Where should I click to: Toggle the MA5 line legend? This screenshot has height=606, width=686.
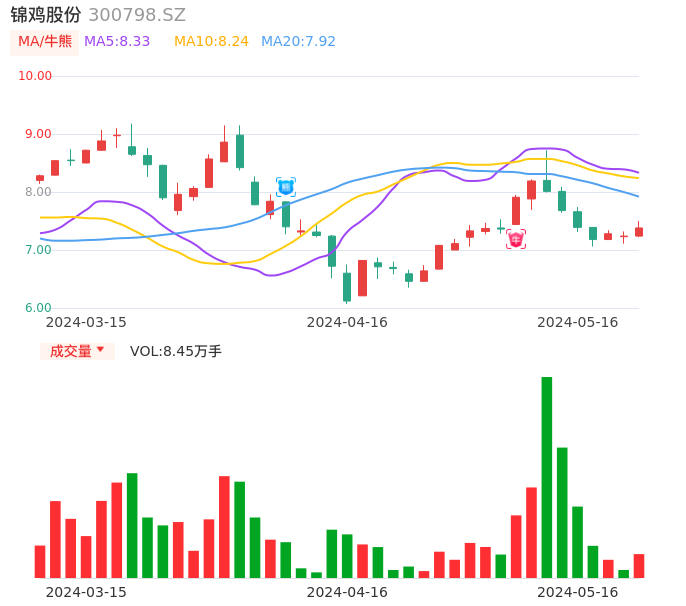pos(117,42)
